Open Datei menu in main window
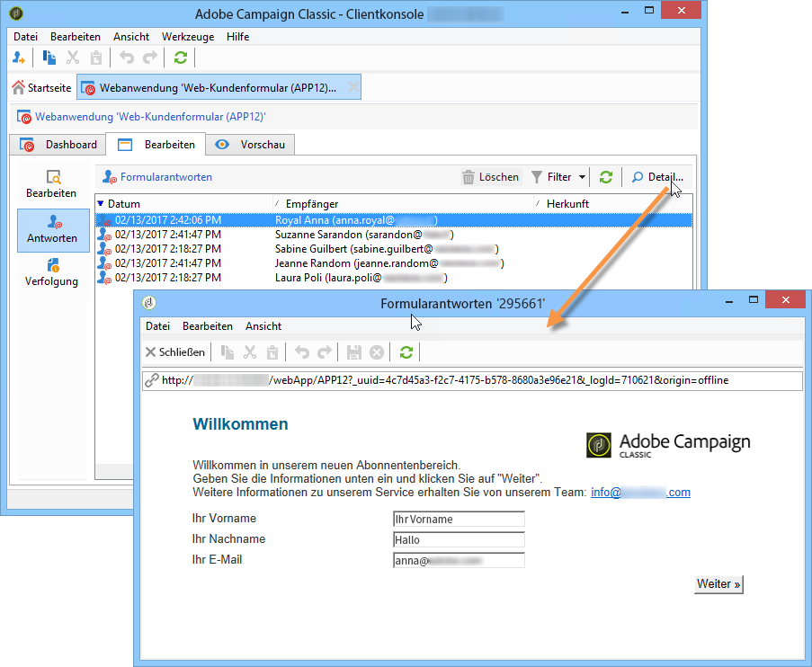This screenshot has width=812, height=667. coord(25,37)
